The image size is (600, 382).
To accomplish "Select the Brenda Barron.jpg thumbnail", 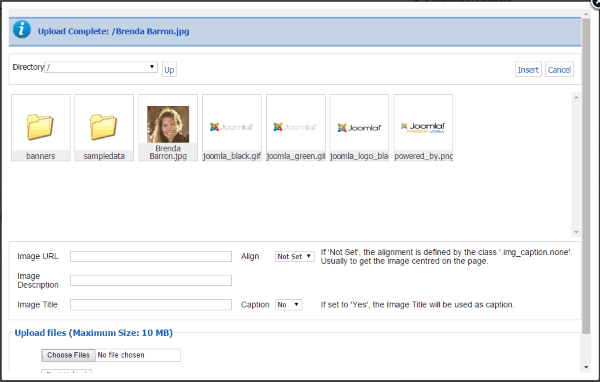I will point(168,127).
